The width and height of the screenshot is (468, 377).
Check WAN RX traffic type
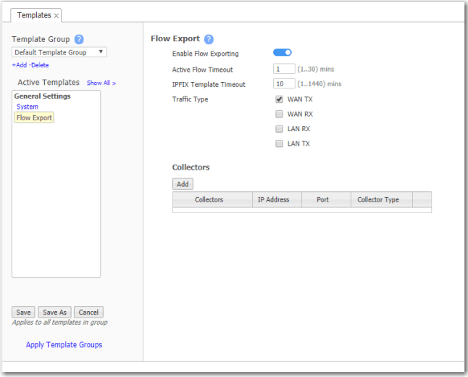[279, 114]
